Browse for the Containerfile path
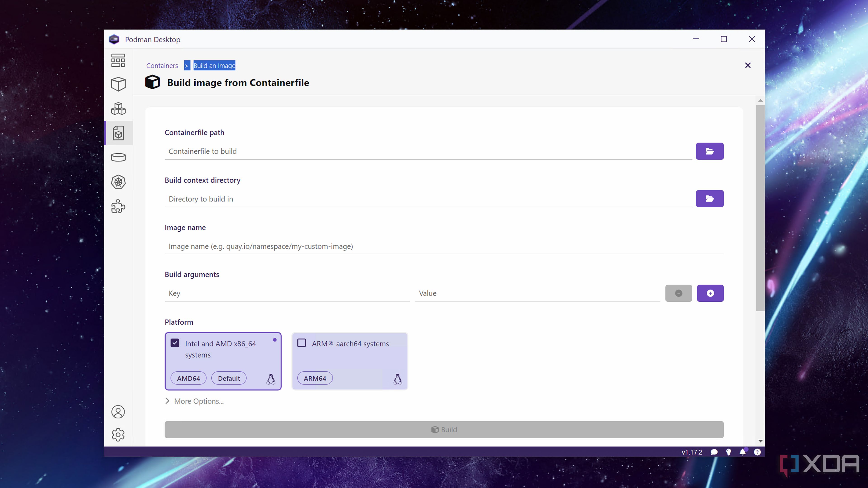 (710, 151)
